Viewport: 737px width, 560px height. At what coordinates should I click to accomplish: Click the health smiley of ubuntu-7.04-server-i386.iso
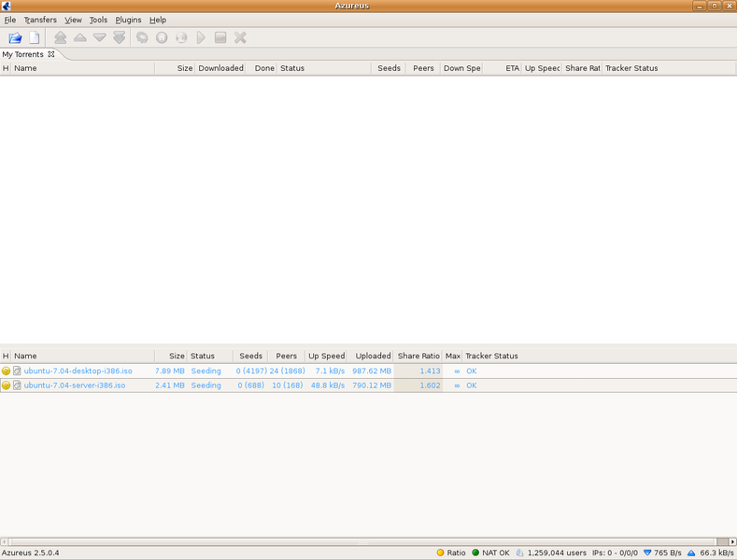tap(7, 385)
